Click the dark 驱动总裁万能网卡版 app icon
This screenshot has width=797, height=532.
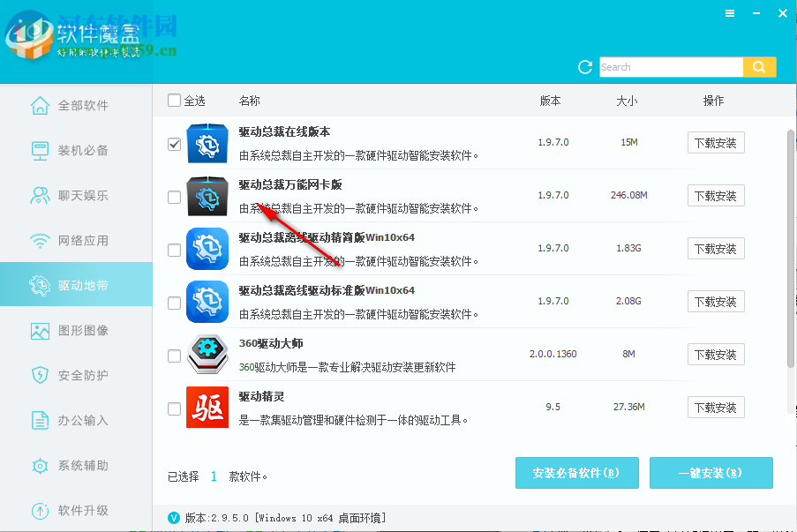click(207, 196)
